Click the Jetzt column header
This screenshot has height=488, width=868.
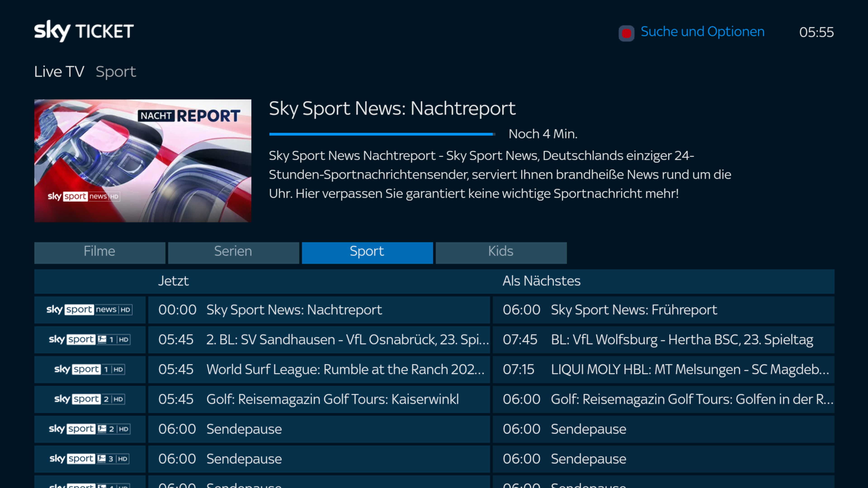pyautogui.click(x=174, y=281)
